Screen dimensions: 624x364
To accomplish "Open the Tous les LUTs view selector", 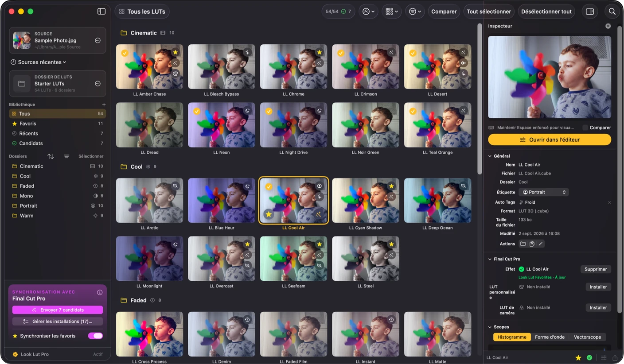I will [x=142, y=12].
